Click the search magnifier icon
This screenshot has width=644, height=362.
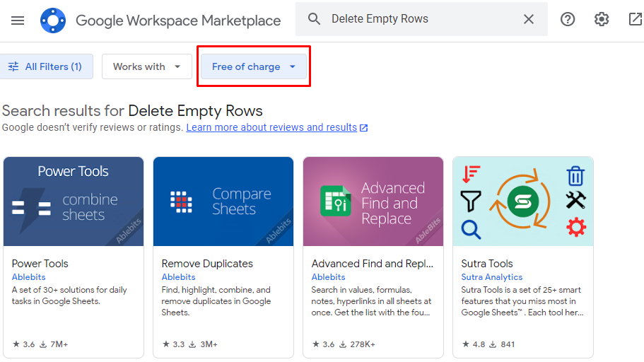tap(314, 19)
